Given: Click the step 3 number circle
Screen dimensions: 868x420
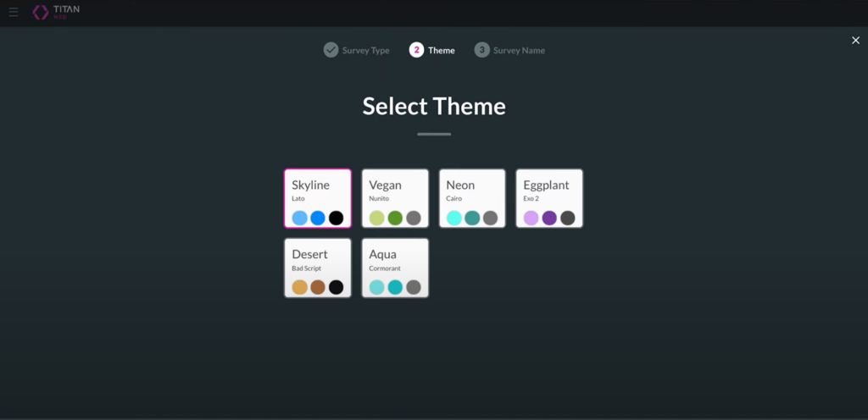Looking at the screenshot, I should [481, 50].
